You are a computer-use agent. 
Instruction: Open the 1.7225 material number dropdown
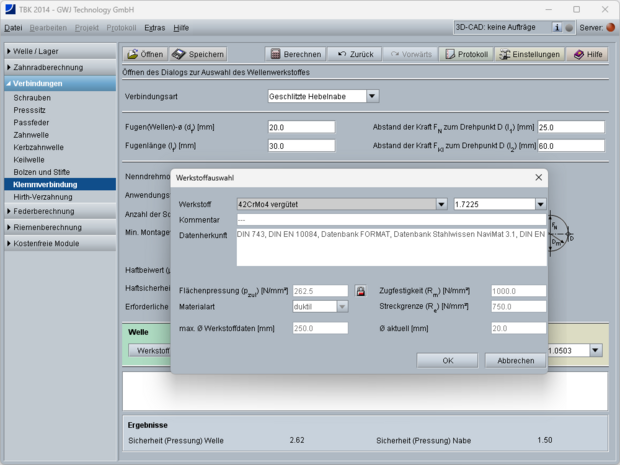coord(540,204)
